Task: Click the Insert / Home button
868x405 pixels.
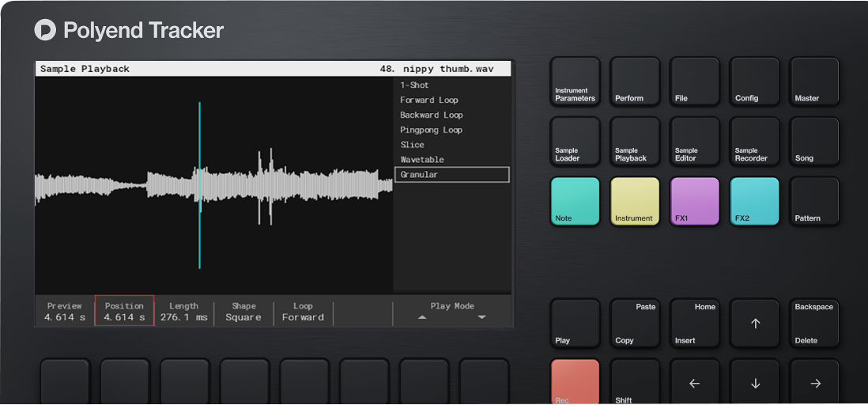Action: point(695,324)
